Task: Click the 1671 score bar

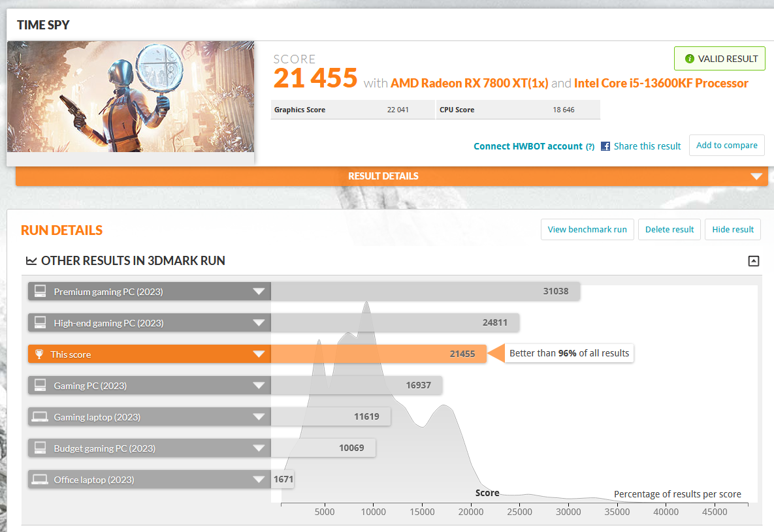Action: tap(283, 479)
